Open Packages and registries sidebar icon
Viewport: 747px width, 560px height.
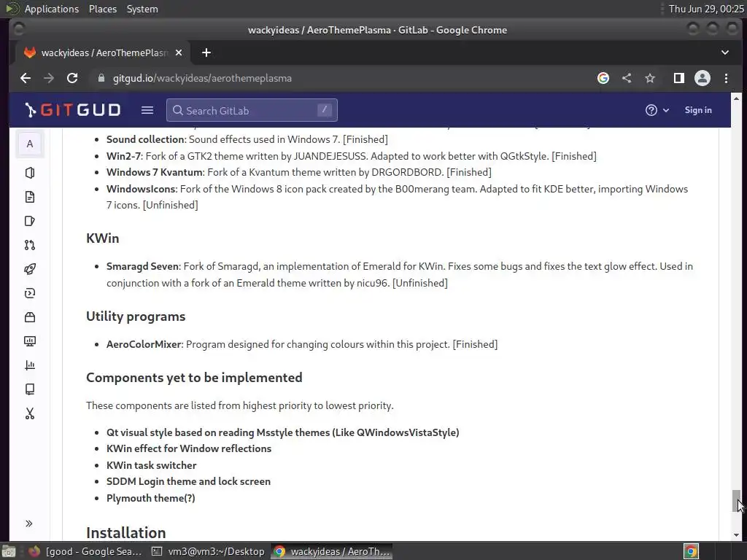(29, 317)
